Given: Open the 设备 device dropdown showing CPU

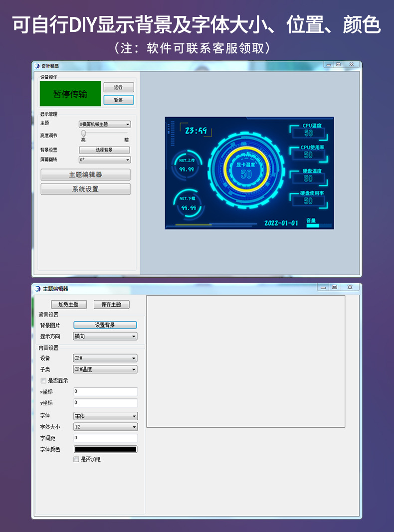Looking at the screenshot, I should click(105, 358).
